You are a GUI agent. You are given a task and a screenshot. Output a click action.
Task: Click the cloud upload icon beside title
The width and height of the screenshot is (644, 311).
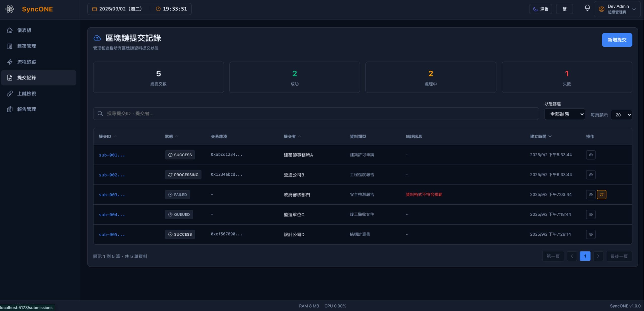[x=97, y=38]
